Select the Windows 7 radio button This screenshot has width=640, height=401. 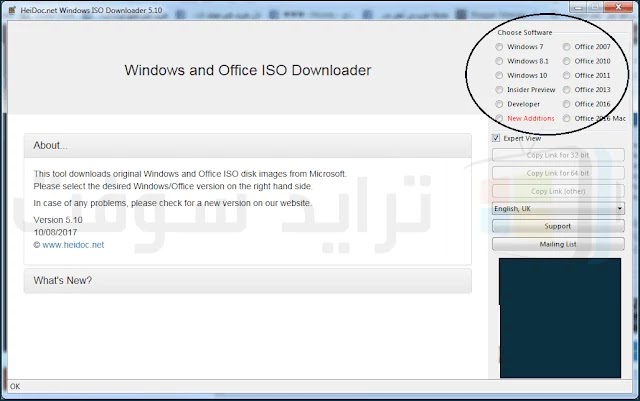coord(499,47)
